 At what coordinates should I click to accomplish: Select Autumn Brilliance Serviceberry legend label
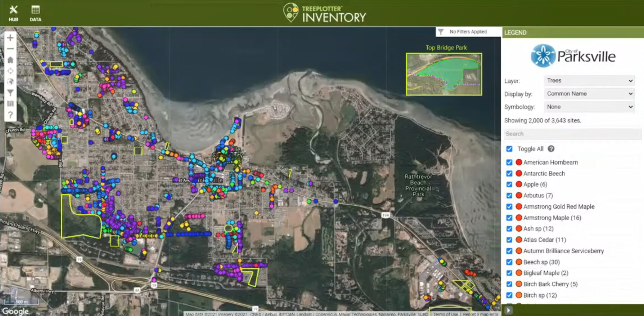563,251
